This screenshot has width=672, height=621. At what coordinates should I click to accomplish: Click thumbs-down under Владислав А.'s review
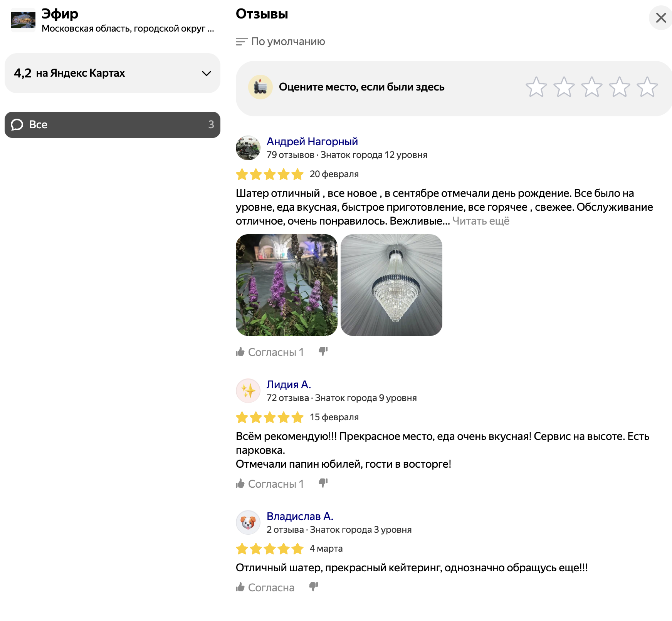(x=314, y=587)
